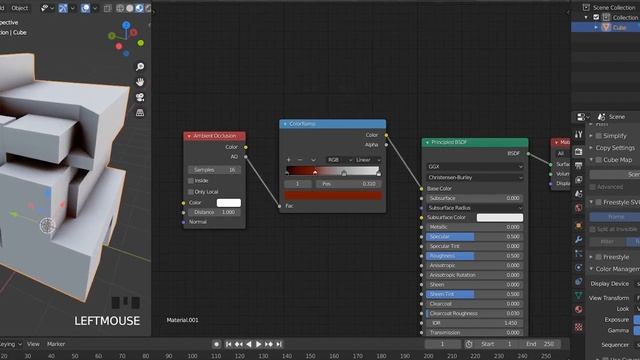This screenshot has width=640, height=360.
Task: Open the timeline Marker menu
Action: [56, 344]
